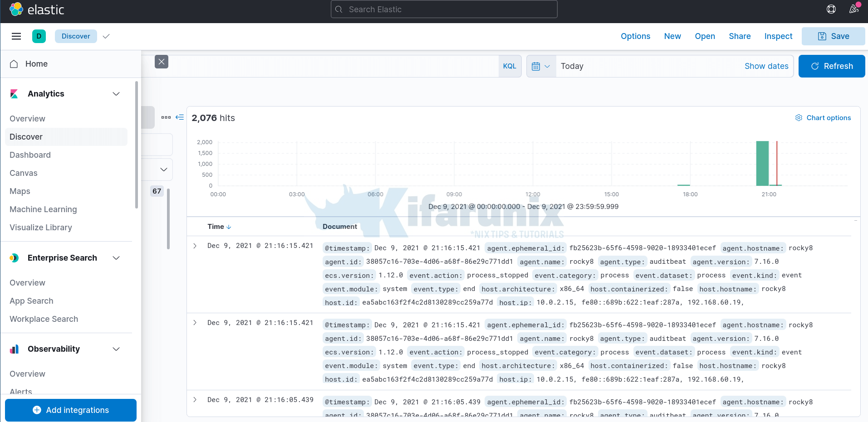Open the newsfeed notifications icon
The height and width of the screenshot is (422, 868).
pyautogui.click(x=854, y=9)
